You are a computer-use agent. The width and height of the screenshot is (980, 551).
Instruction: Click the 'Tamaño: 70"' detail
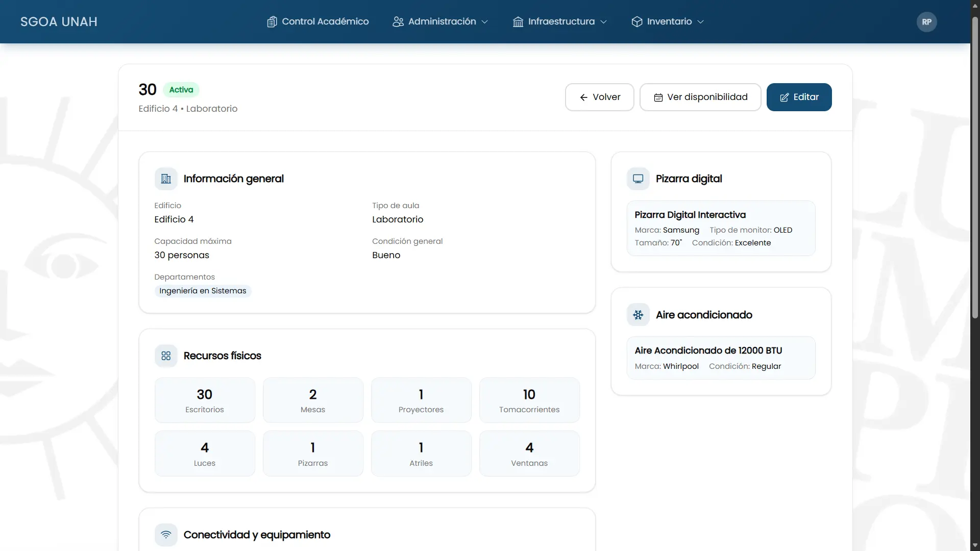pos(658,243)
